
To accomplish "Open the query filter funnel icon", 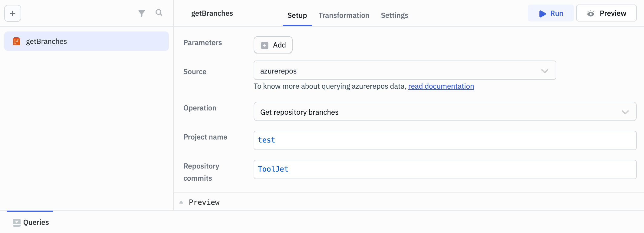I will click(142, 13).
